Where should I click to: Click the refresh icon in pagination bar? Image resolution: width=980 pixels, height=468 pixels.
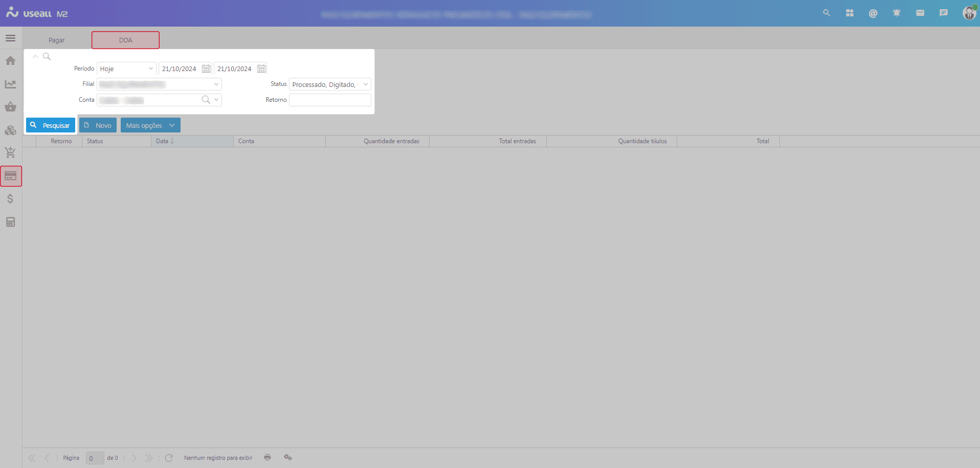169,458
